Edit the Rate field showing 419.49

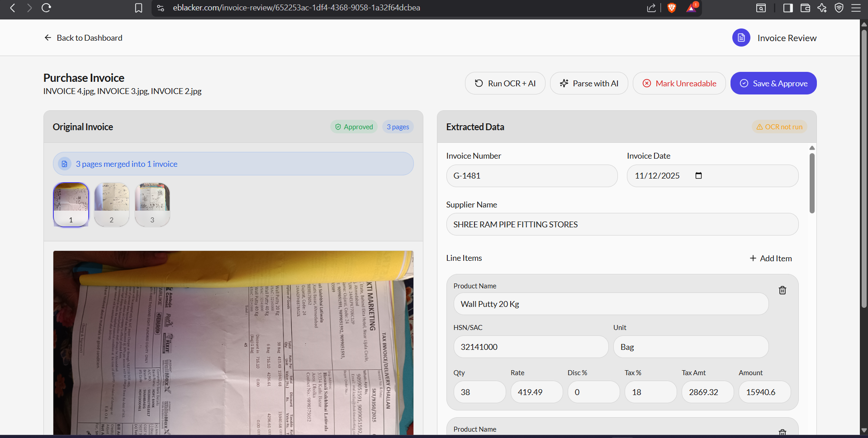coord(537,392)
